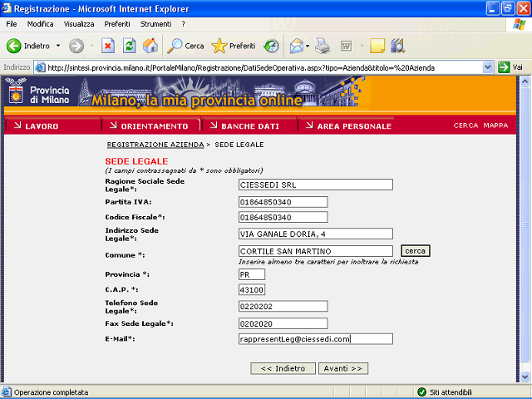532x399 pixels.
Task: Open the Visualizza menu
Action: pos(79,24)
